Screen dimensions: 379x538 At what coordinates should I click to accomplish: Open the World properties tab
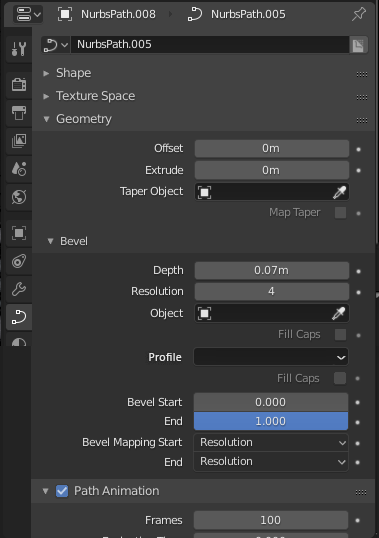point(19,197)
